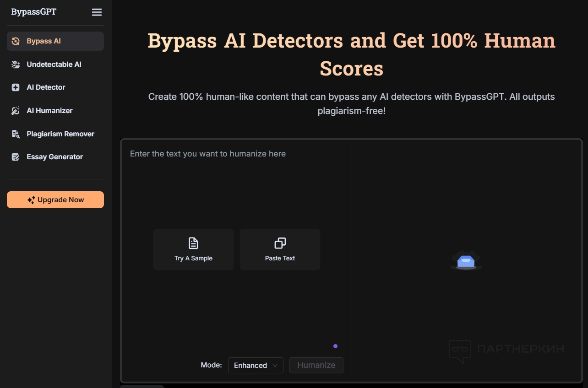Open the AI Detector tool

(55, 87)
